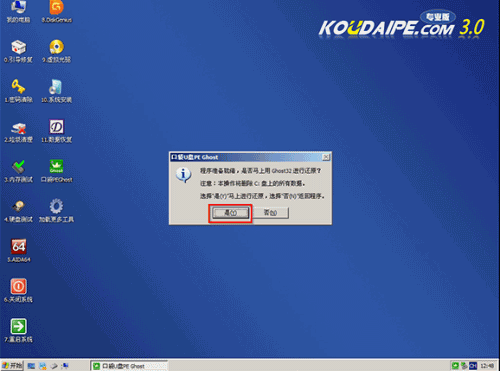
Task: Click the fourth quick launch taskbar icon
Action: pyautogui.click(x=65, y=366)
